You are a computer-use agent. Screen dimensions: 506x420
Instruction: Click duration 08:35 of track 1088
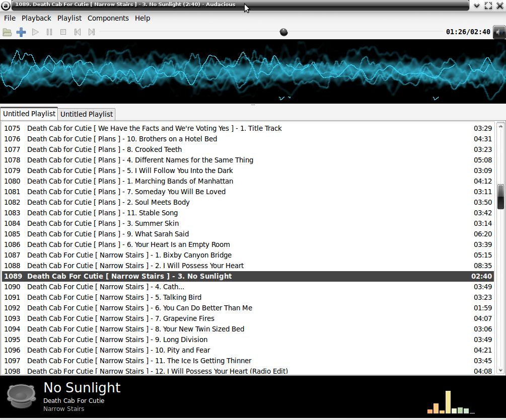point(483,266)
